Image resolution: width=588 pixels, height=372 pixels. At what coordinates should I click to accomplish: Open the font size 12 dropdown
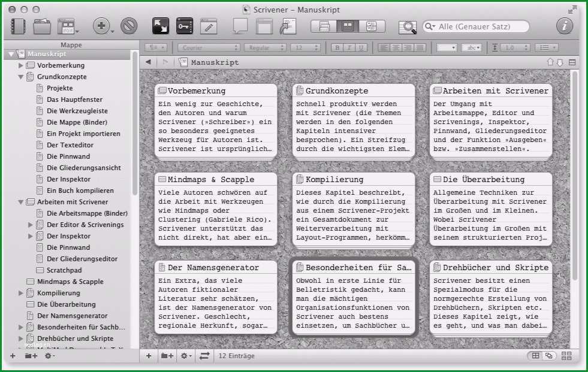(305, 47)
